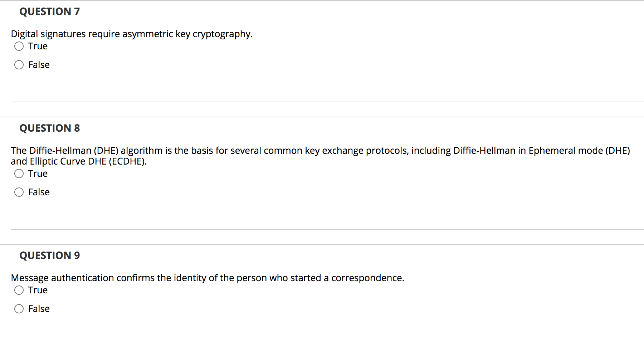Select True for Question 9

19,290
